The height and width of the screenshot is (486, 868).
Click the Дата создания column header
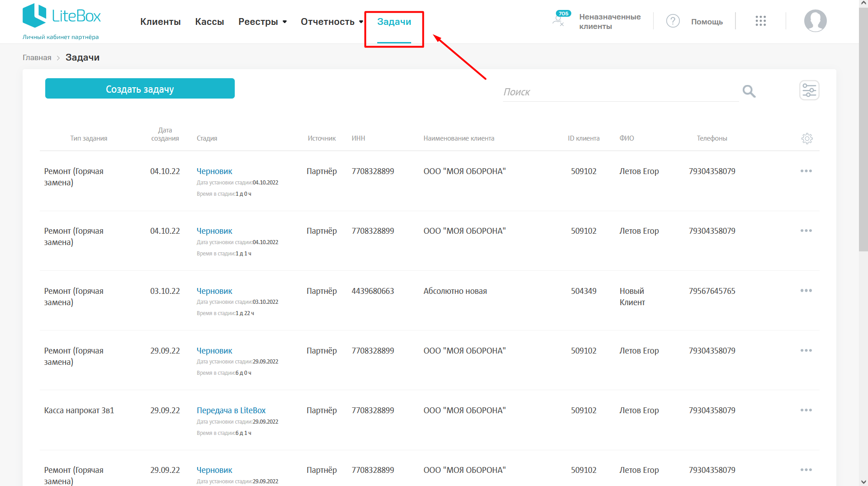(x=165, y=134)
